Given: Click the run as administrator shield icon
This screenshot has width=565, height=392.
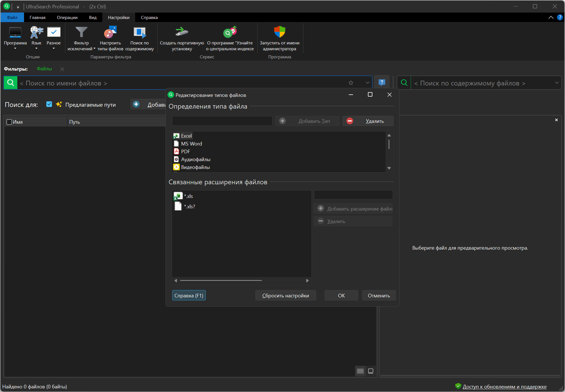Looking at the screenshot, I should 279,32.
